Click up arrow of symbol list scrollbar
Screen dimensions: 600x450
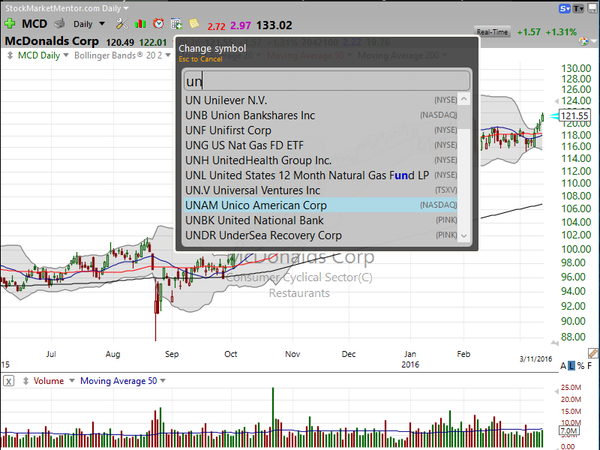click(464, 99)
